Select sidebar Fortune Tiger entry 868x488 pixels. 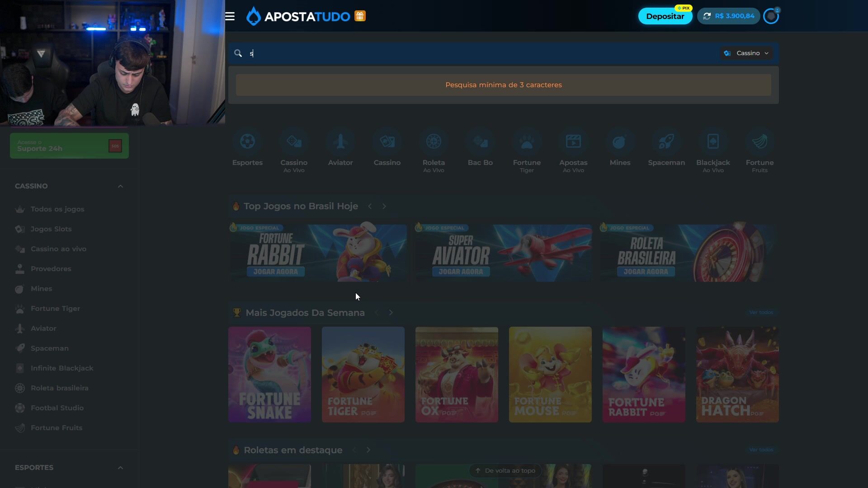(x=55, y=309)
